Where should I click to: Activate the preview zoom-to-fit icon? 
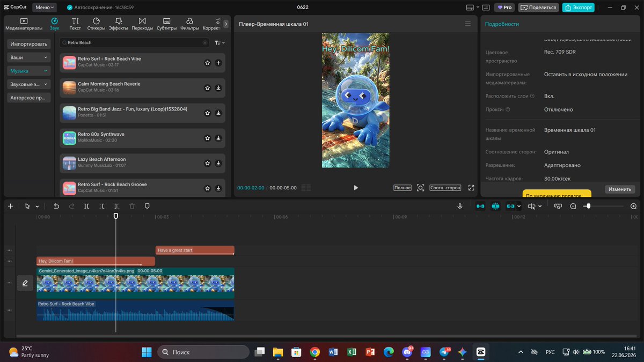point(421,188)
